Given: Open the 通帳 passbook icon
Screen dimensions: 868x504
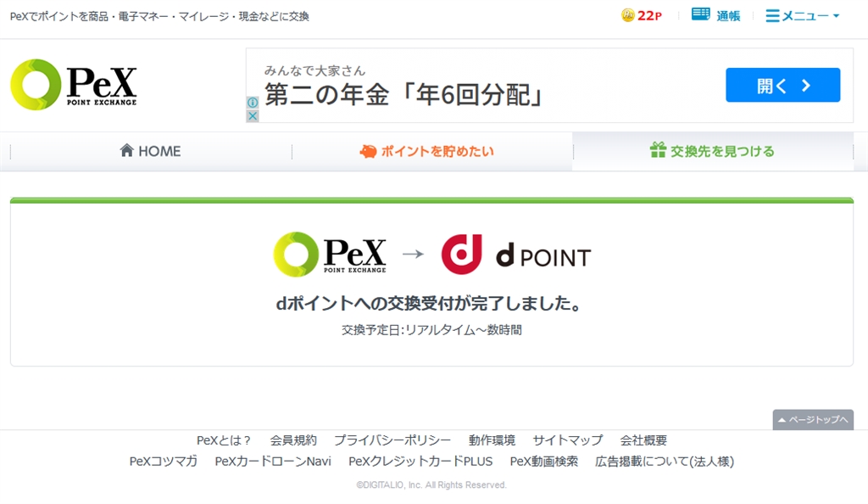Looking at the screenshot, I should coord(700,14).
